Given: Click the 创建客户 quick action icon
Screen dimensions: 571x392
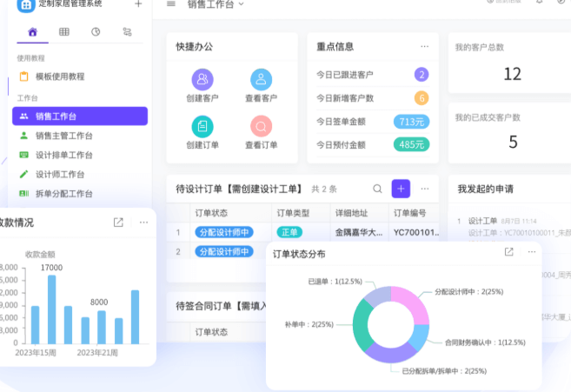Looking at the screenshot, I should coord(203,79).
